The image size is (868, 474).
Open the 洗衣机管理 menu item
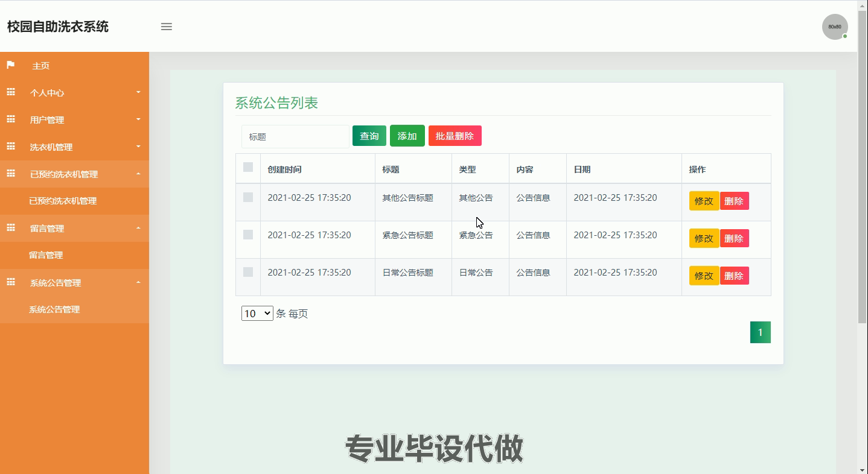[74, 147]
